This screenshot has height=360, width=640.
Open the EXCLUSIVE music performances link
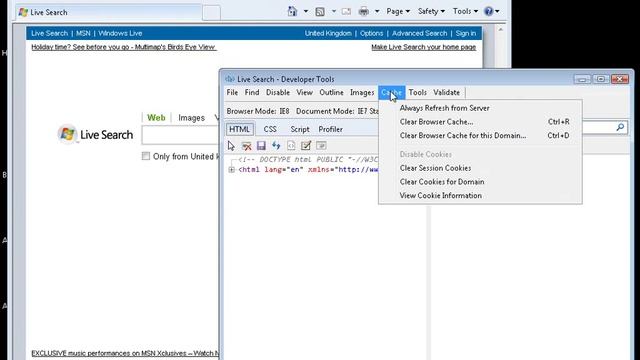click(x=125, y=353)
